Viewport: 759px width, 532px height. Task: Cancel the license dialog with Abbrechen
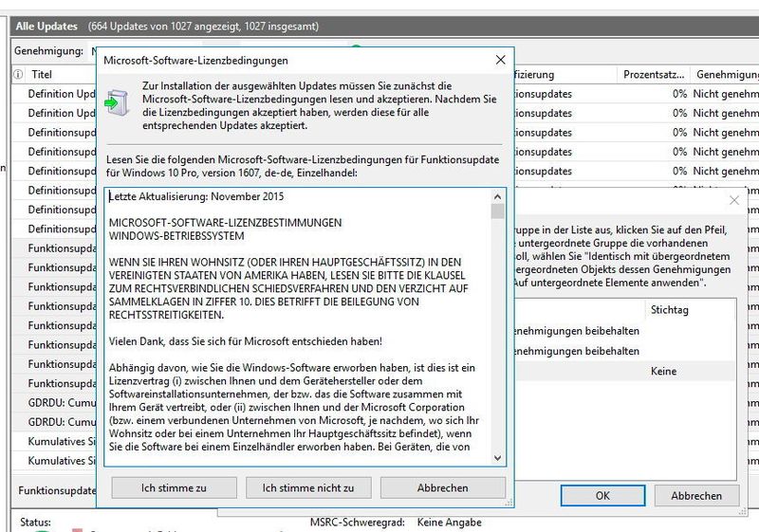click(x=442, y=487)
